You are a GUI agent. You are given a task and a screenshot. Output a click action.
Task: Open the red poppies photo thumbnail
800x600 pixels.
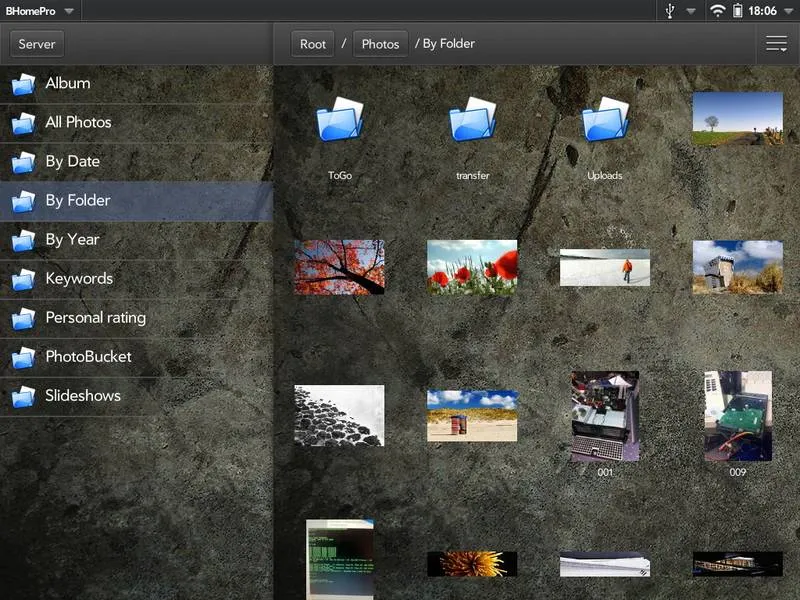coord(472,267)
